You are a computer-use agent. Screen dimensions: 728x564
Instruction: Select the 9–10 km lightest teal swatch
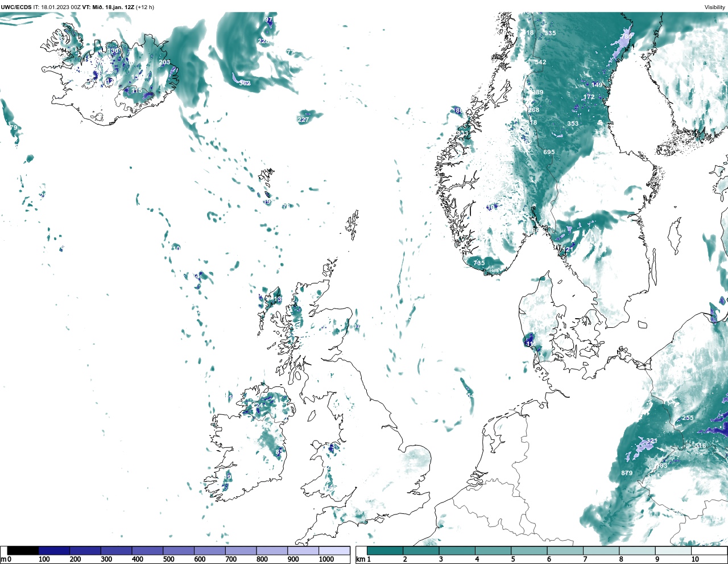click(x=674, y=551)
